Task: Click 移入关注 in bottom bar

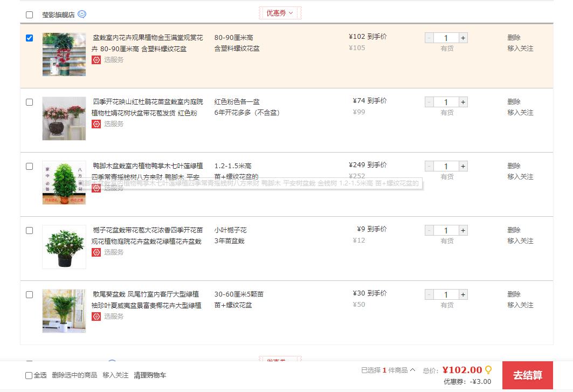Action: pos(115,375)
